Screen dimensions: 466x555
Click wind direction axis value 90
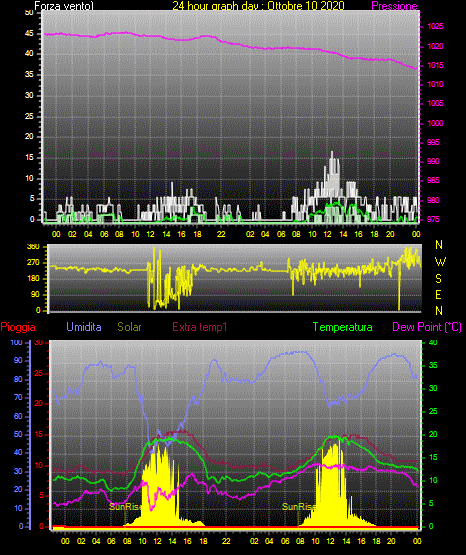coord(35,295)
